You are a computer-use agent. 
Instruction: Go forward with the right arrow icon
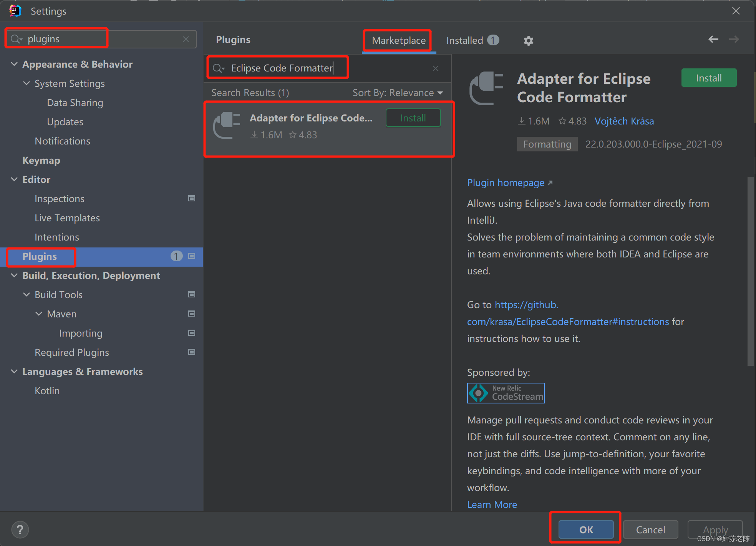pos(734,39)
